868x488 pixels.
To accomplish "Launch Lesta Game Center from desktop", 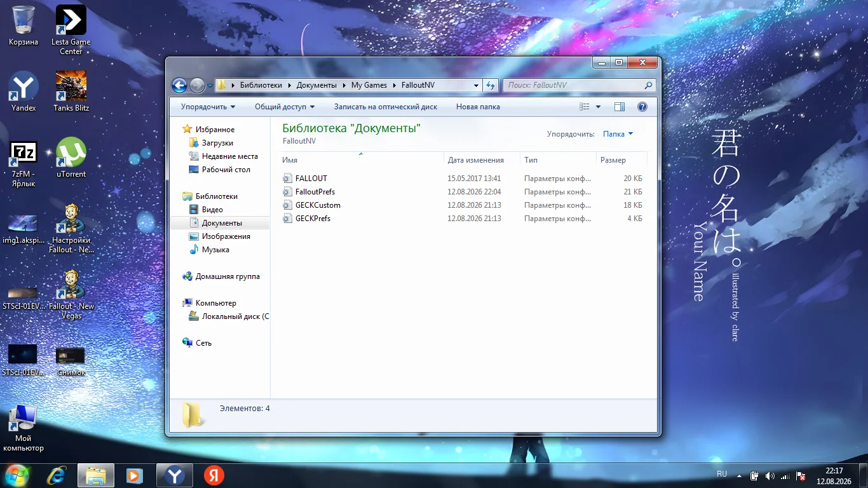I will (x=71, y=29).
